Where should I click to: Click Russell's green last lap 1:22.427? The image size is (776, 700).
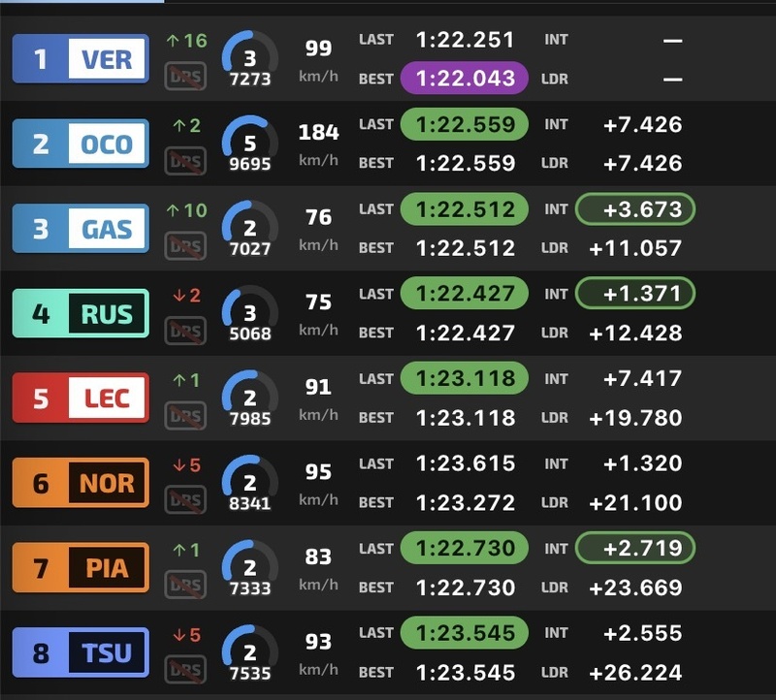465,294
